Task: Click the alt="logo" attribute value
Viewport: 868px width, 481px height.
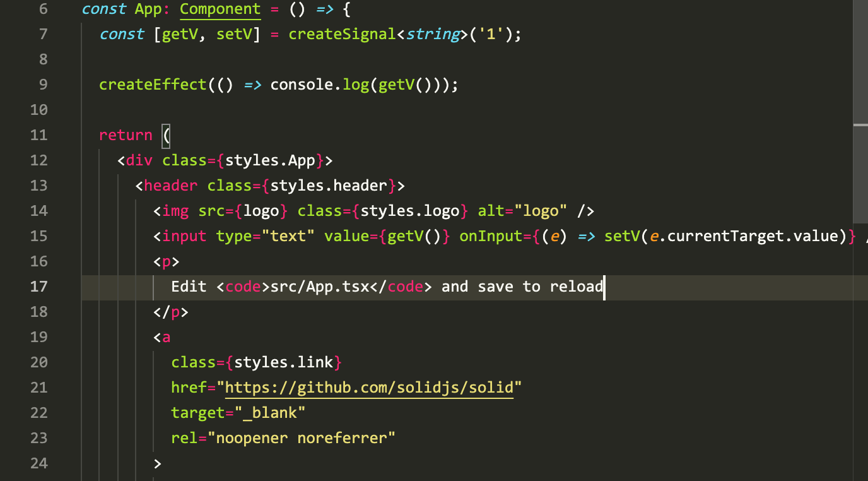Action: (x=541, y=210)
